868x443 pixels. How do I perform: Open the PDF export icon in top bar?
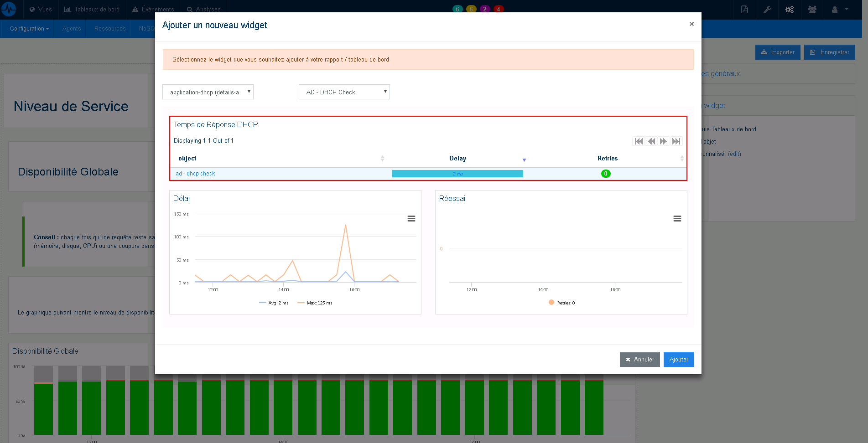click(744, 9)
